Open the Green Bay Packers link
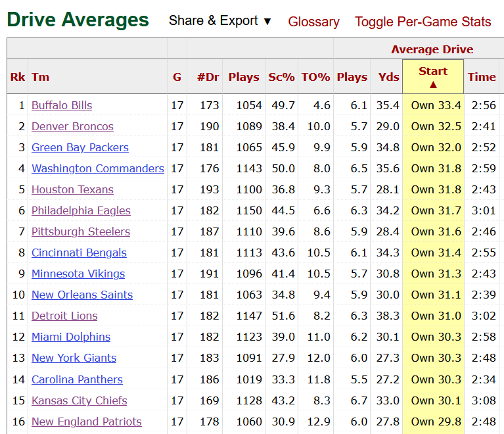The height and width of the screenshot is (434, 504). pos(80,147)
